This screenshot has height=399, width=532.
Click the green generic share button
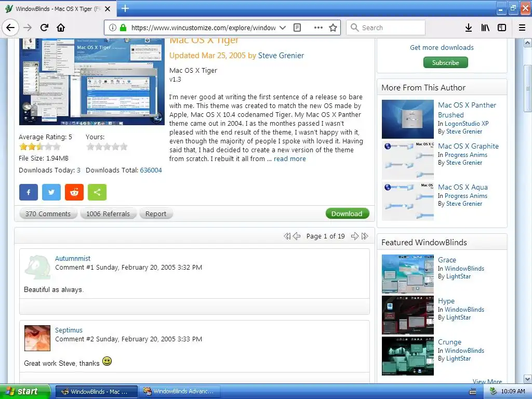(x=97, y=192)
